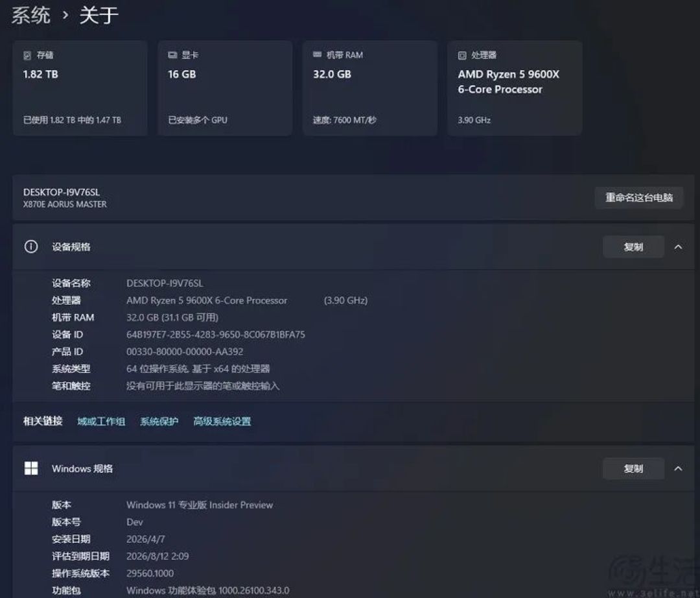The image size is (700, 598).
Task: Open the 系统保护 link
Action: 159,421
